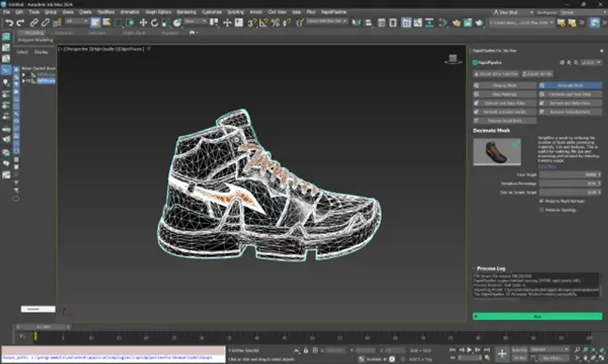This screenshot has height=364, width=608.
Task: Open the Modifiers menu
Action: click(106, 12)
